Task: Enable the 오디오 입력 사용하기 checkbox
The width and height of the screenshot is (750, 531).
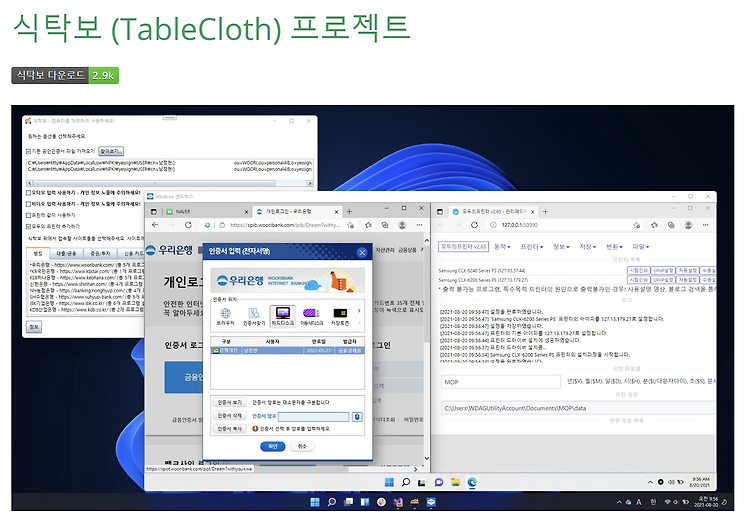Action: [29, 192]
